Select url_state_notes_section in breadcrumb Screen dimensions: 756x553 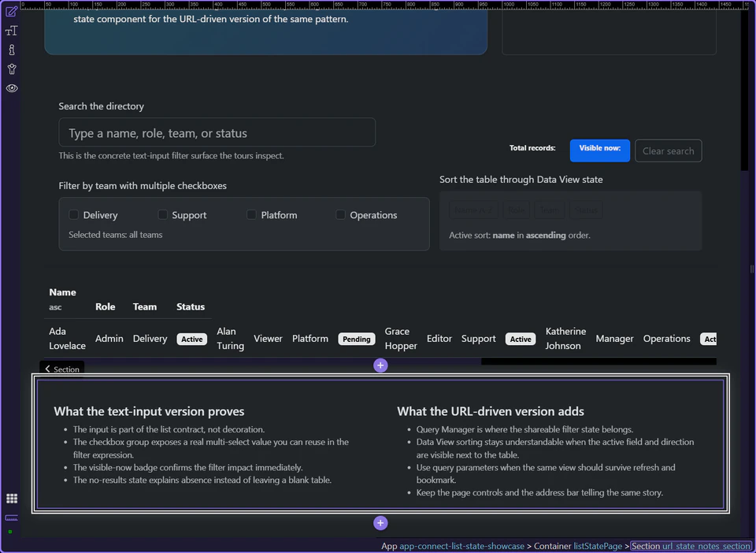tap(706, 546)
